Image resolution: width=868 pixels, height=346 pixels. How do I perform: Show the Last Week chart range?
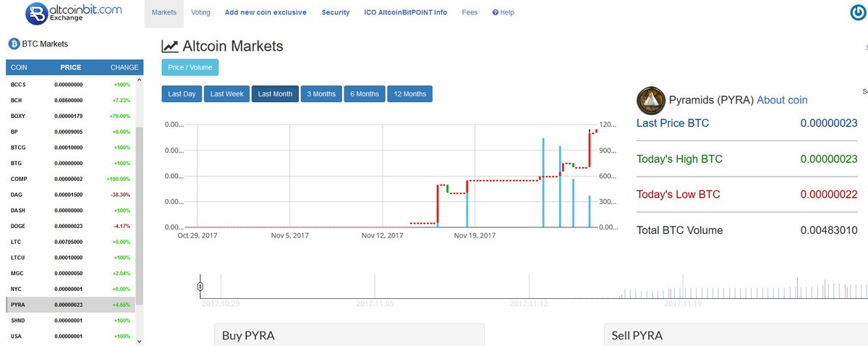tap(226, 94)
